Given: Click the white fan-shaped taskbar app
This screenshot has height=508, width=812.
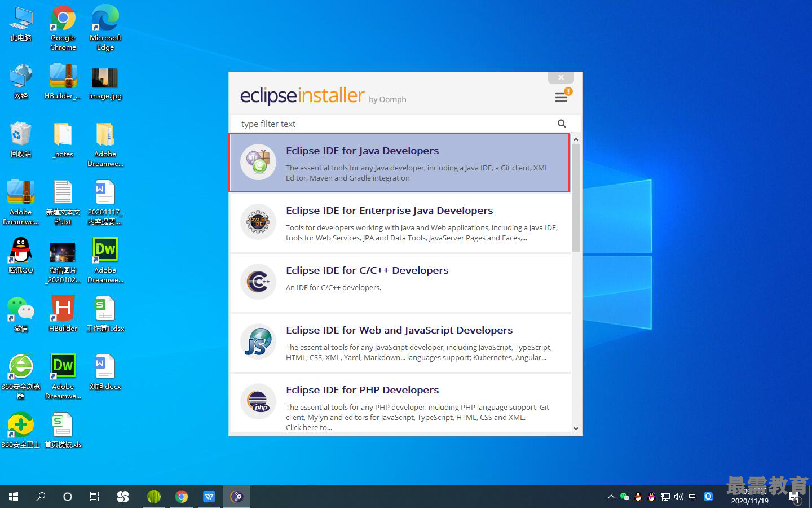Looking at the screenshot, I should (122, 497).
